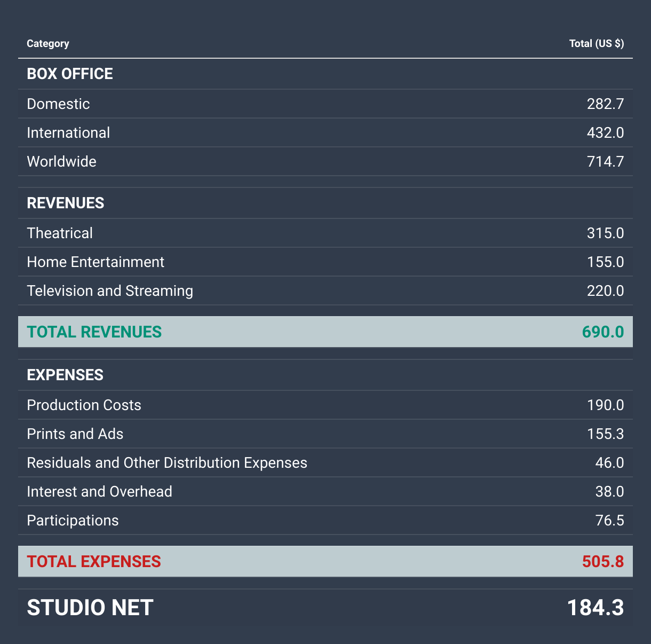Click the TOTAL REVENUES green label

(x=94, y=332)
